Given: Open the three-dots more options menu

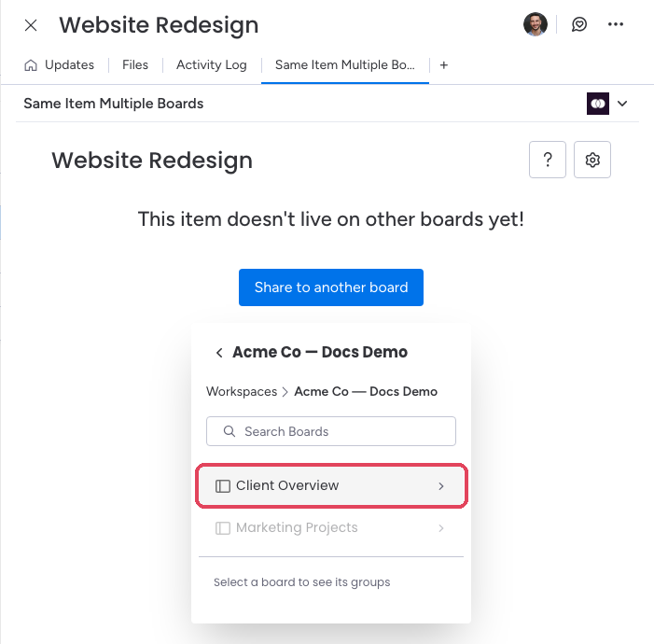Looking at the screenshot, I should pos(615,24).
